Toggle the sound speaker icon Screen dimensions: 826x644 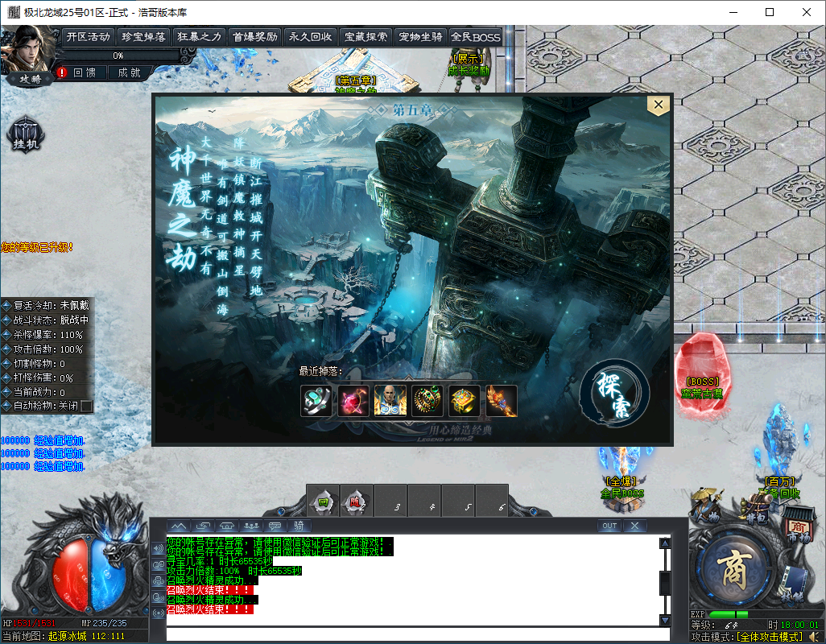pyautogui.click(x=814, y=637)
